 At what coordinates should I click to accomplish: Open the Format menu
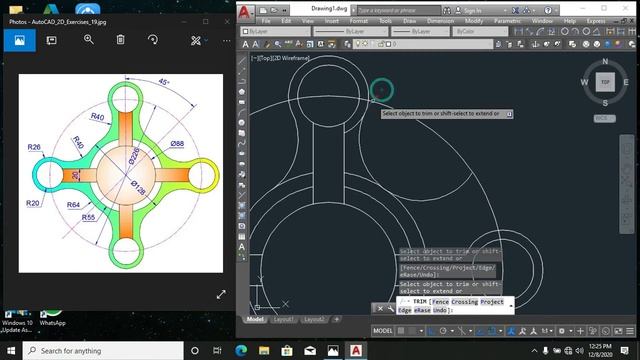tap(358, 21)
